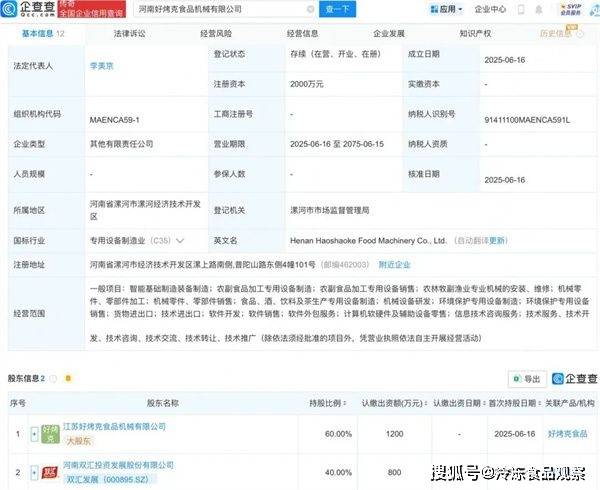The height and width of the screenshot is (490, 600).
Task: Click the red 双汇 company logo
Action: [x=50, y=473]
